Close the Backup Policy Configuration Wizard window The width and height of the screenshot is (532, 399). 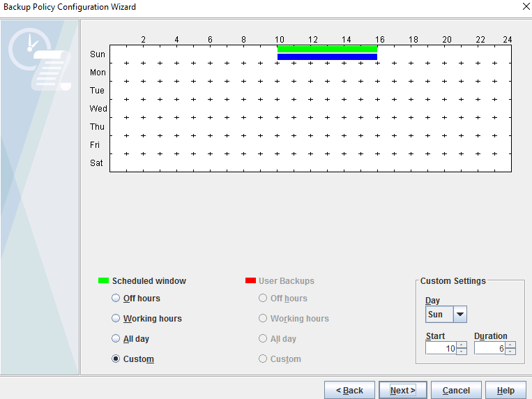pyautogui.click(x=524, y=7)
